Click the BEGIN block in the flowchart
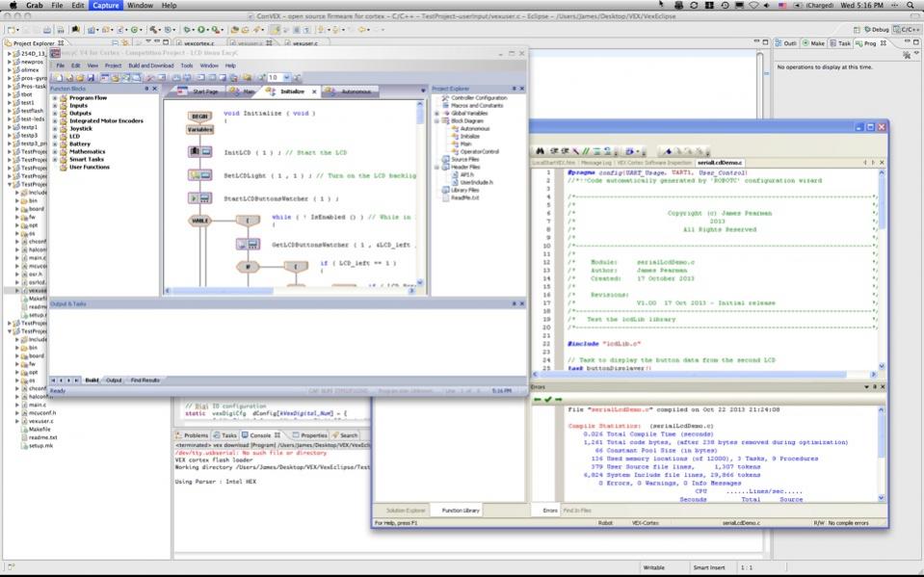The width and height of the screenshot is (924, 577). coord(199,117)
